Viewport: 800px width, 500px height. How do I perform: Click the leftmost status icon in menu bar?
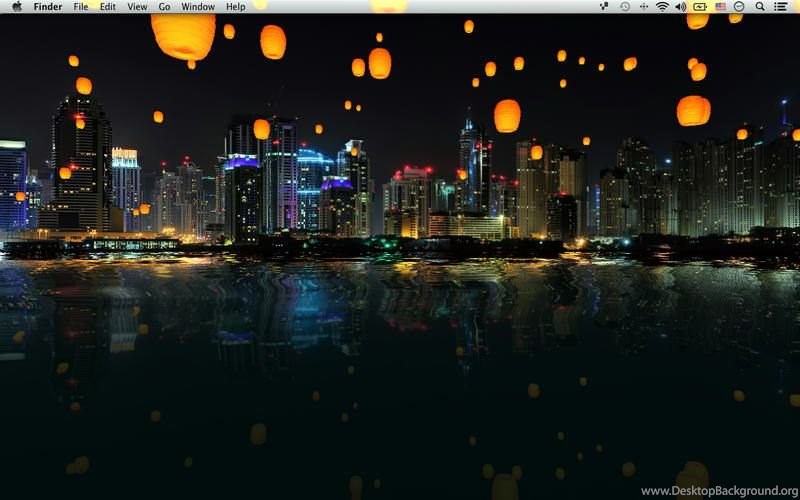[604, 6]
